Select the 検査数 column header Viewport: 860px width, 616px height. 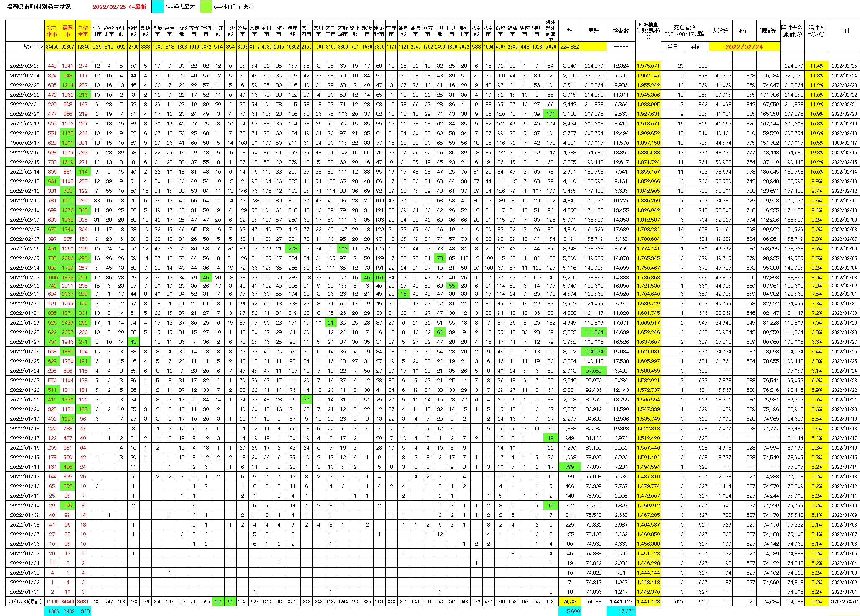pyautogui.click(x=620, y=31)
